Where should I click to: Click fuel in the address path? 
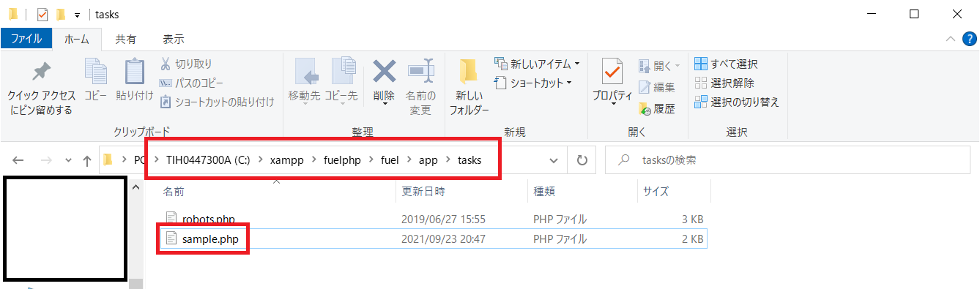click(390, 159)
